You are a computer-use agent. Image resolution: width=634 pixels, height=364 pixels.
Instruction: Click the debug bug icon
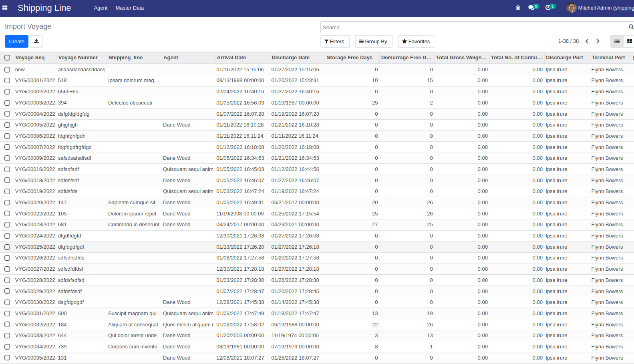click(518, 8)
